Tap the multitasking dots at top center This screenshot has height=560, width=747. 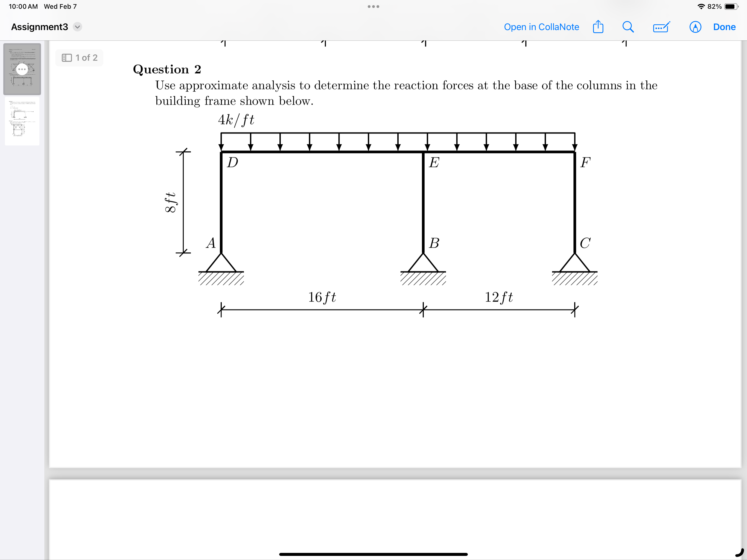point(373,6)
